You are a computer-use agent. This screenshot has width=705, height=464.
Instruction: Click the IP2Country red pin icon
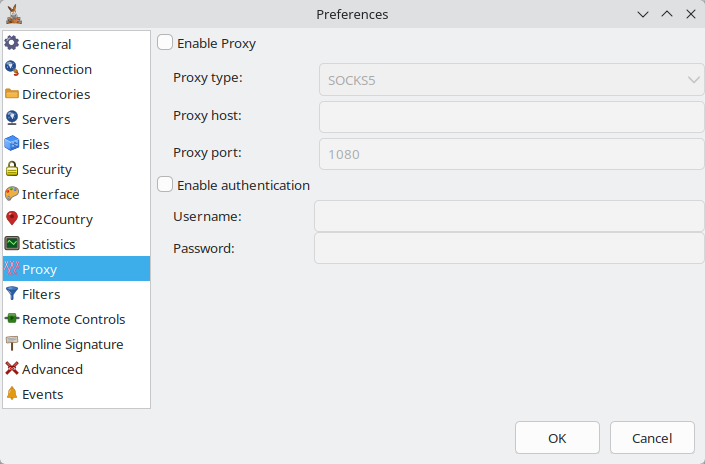pos(12,219)
